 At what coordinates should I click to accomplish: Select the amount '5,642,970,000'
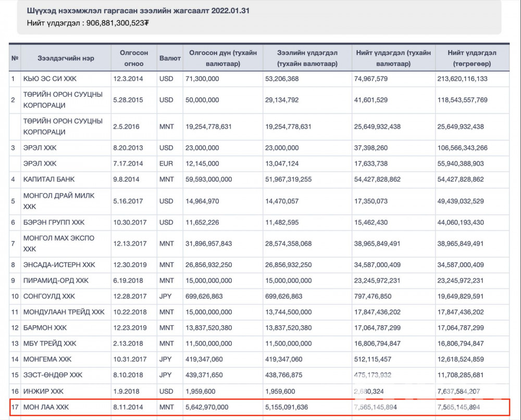tap(207, 407)
